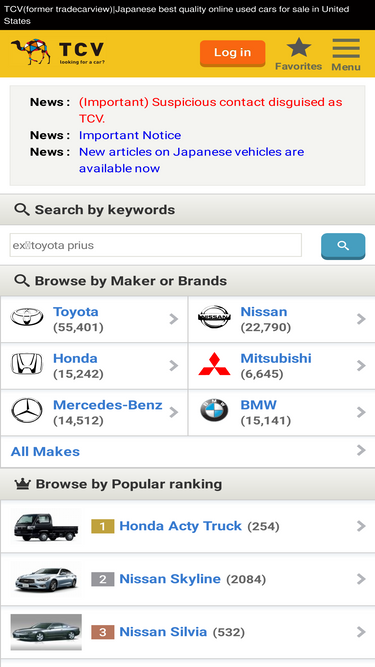The width and height of the screenshot is (375, 667).
Task: Expand BMW row chevron arrow
Action: click(361, 412)
